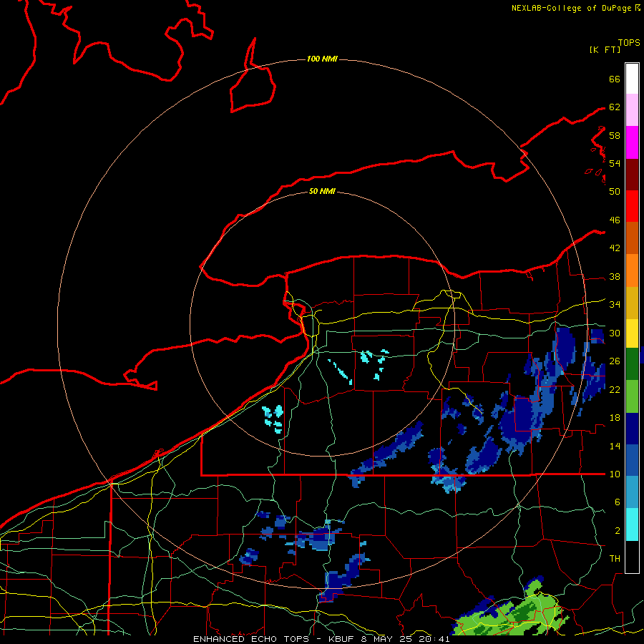This screenshot has width=644, height=644.
Task: Click the NEXLAB-College of DuPage label
Action: [x=575, y=8]
